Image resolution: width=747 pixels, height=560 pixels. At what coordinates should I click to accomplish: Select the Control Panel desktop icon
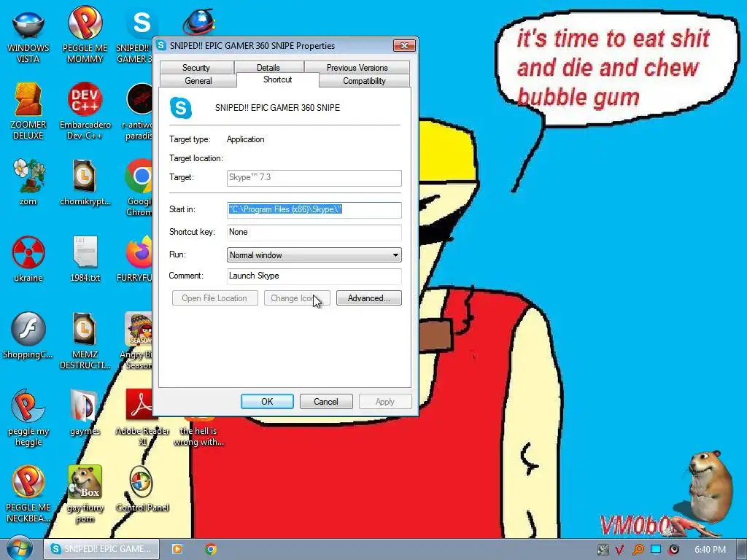142,489
